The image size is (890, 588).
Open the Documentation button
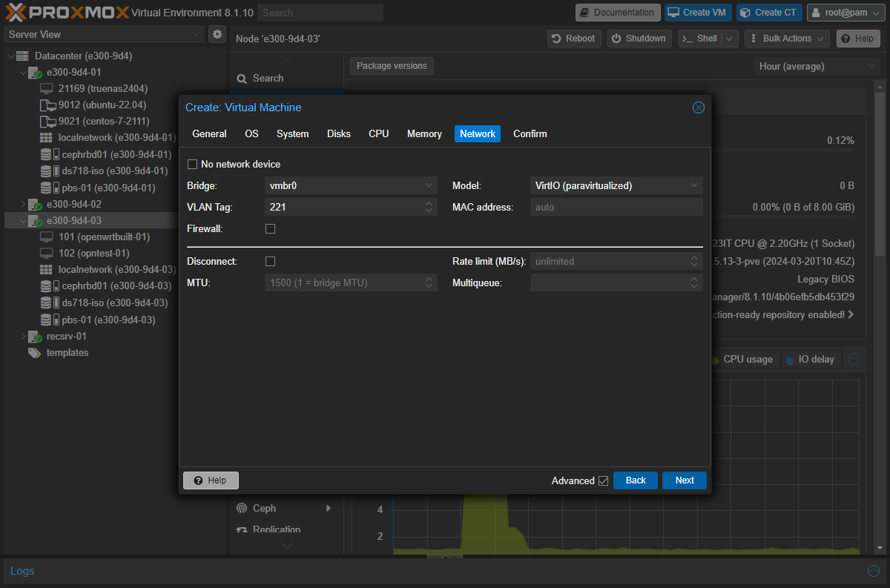tap(618, 13)
